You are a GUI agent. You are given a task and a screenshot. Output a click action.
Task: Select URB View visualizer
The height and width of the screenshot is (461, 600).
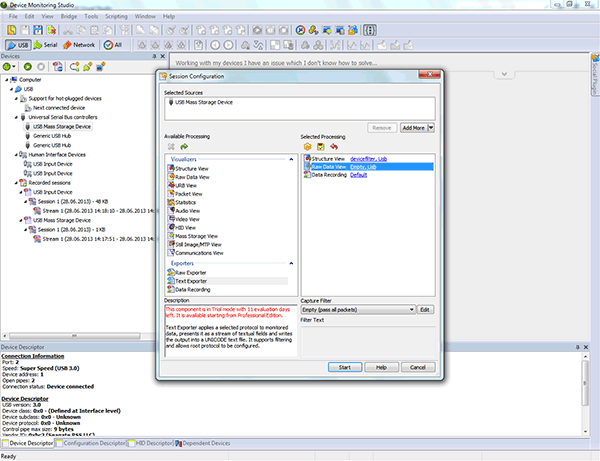coord(183,185)
